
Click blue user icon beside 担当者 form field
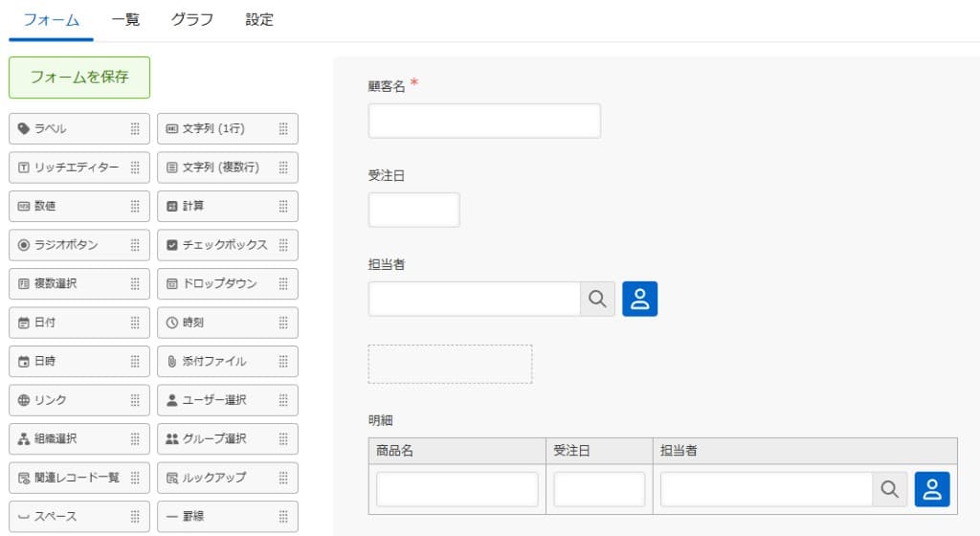pyautogui.click(x=640, y=299)
